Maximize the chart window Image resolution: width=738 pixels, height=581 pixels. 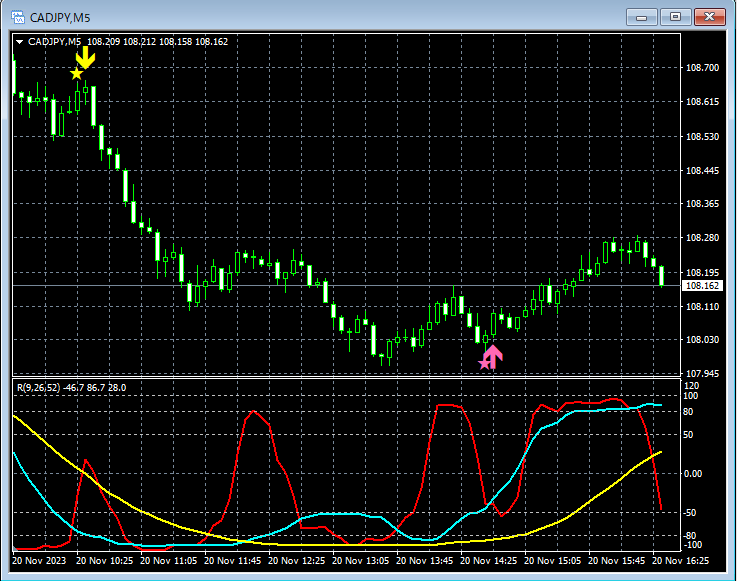coord(675,17)
